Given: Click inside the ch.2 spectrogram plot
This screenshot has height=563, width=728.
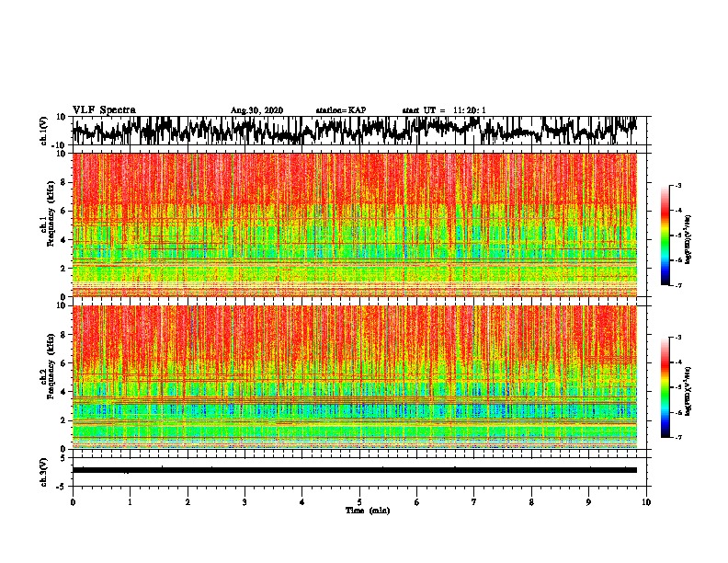Looking at the screenshot, I should (355, 377).
